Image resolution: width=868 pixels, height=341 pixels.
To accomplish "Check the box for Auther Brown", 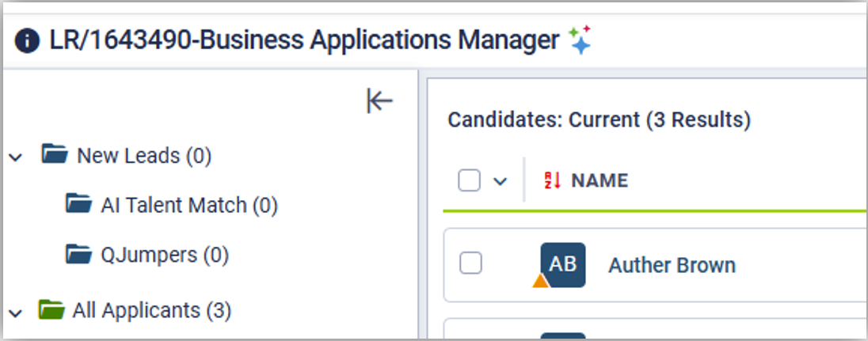I will click(471, 263).
